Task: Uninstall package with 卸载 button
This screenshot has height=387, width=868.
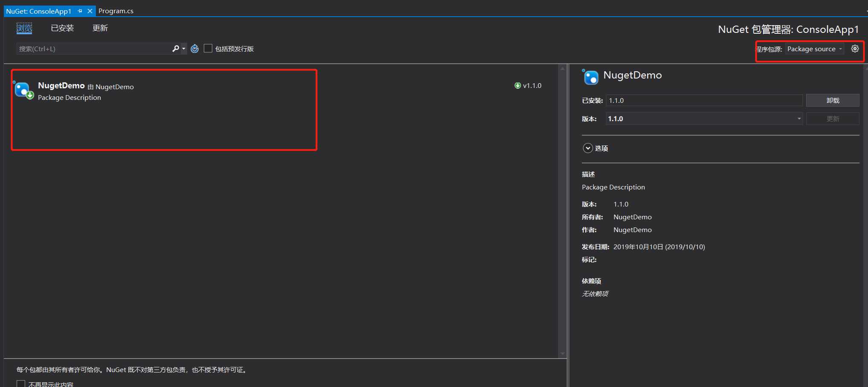Action: (833, 100)
